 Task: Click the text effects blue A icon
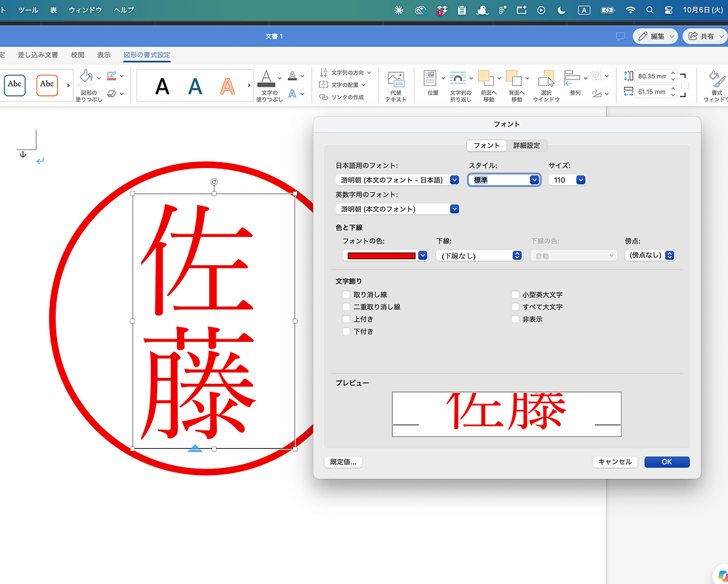click(293, 94)
